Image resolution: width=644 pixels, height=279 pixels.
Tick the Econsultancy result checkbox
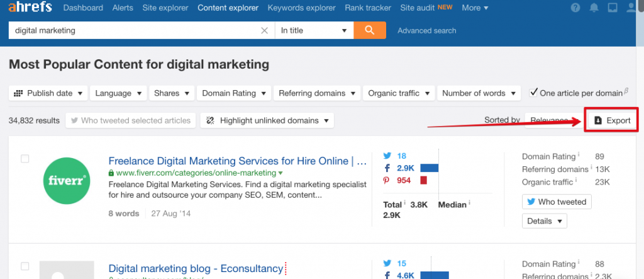(x=25, y=266)
